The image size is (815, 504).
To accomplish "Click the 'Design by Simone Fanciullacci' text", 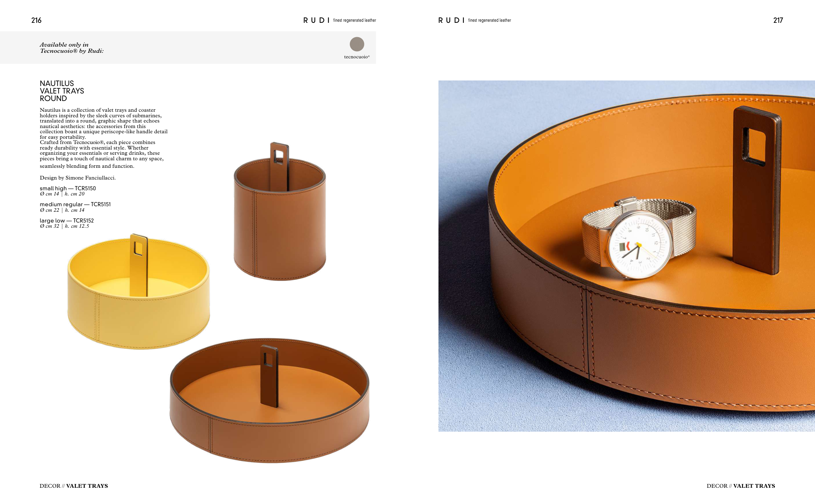I will point(78,178).
